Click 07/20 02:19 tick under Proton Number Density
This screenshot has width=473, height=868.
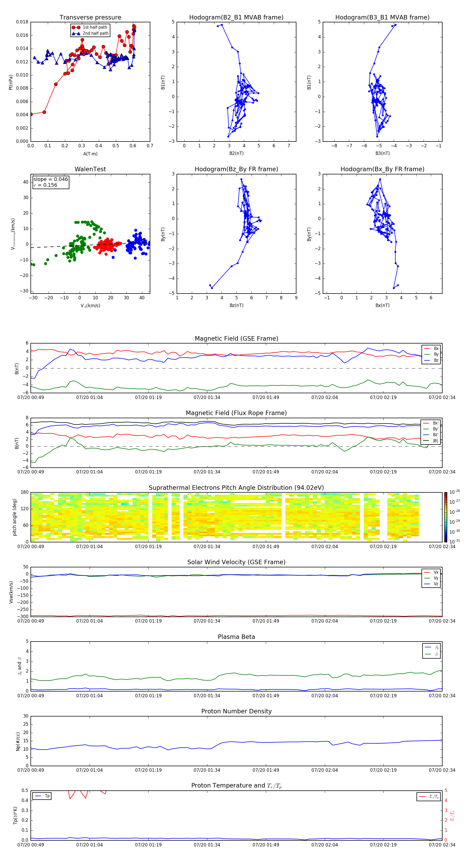[x=383, y=770]
